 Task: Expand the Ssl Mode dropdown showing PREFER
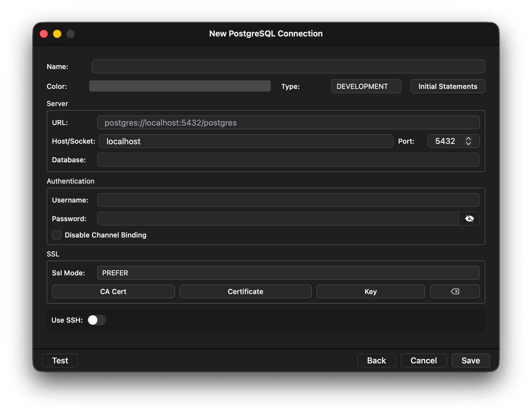288,273
